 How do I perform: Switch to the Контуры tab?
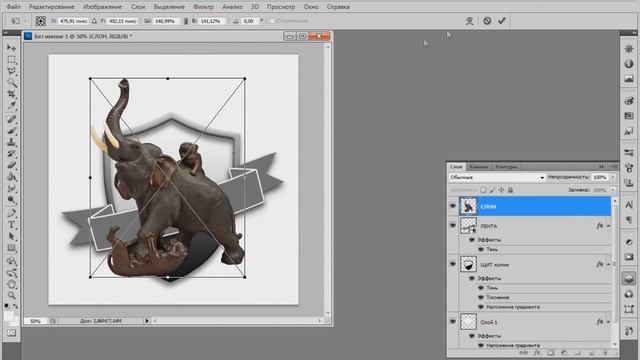click(x=506, y=167)
